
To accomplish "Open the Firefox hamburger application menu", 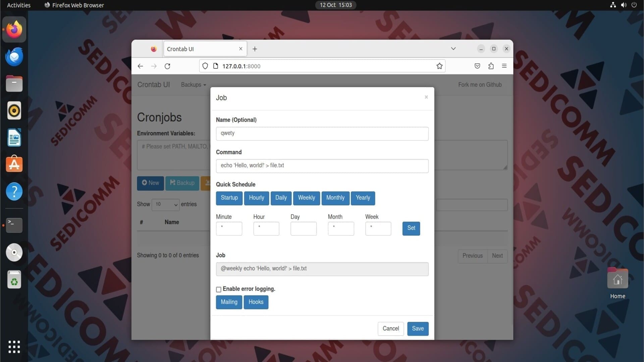I will 504,66.
